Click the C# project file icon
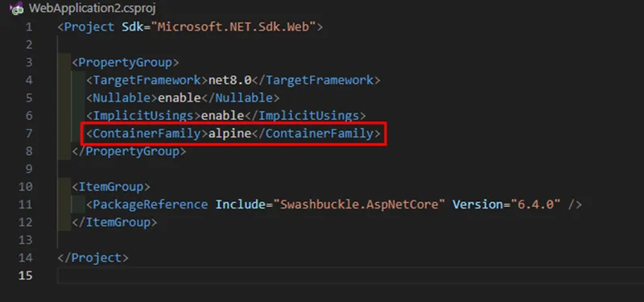644x302 pixels. click(x=16, y=8)
